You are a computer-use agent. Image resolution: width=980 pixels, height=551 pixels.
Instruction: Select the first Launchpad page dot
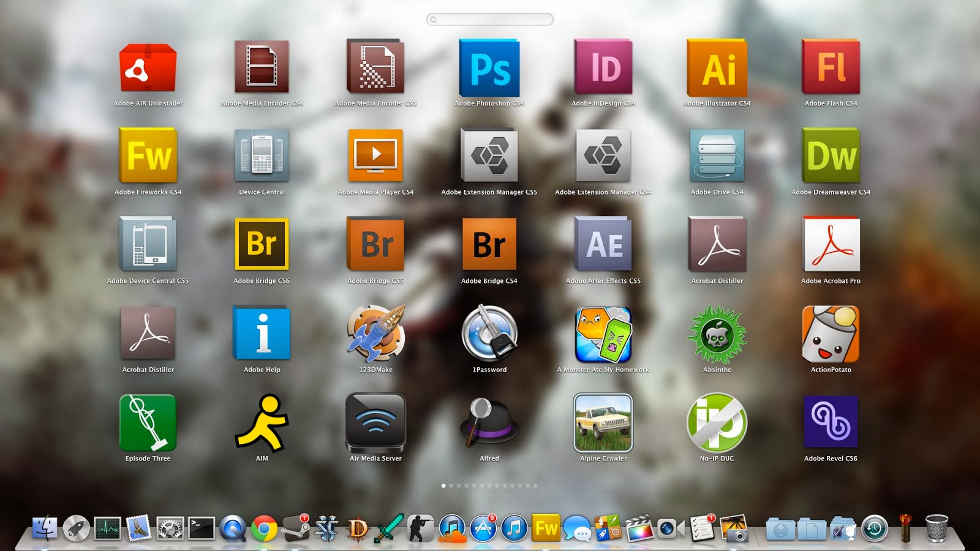(x=443, y=485)
